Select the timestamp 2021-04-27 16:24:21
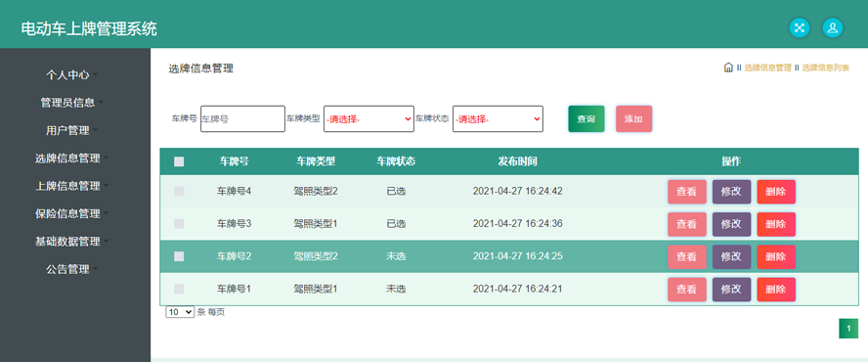Viewport: 868px width, 362px height. [x=518, y=289]
